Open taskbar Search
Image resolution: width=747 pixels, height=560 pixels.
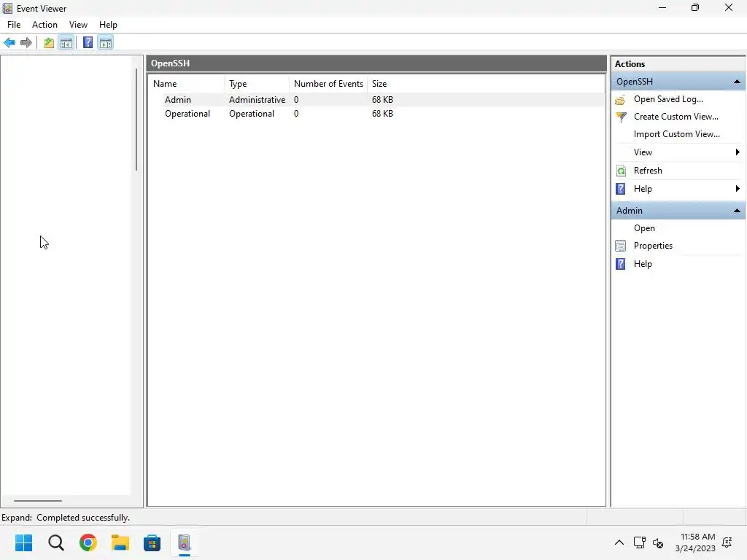[x=55, y=542]
